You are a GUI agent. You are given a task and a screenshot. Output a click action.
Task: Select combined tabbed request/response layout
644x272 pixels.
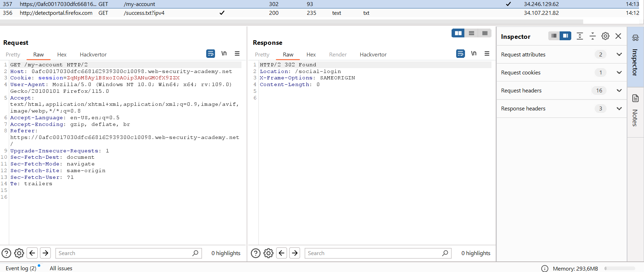coord(485,33)
